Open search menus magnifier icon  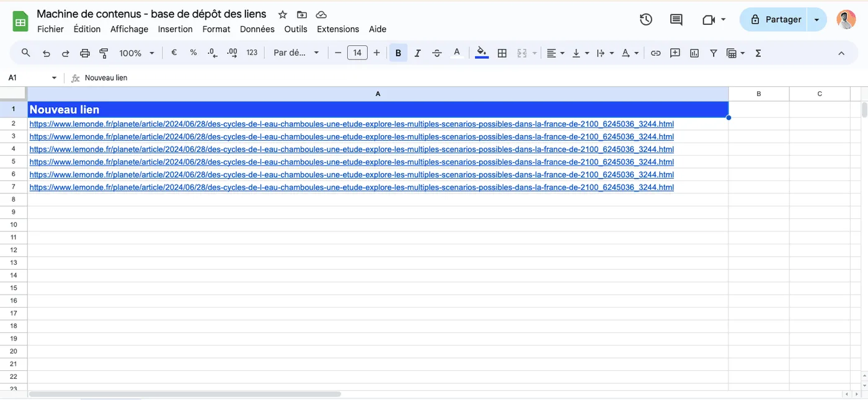pyautogui.click(x=26, y=53)
